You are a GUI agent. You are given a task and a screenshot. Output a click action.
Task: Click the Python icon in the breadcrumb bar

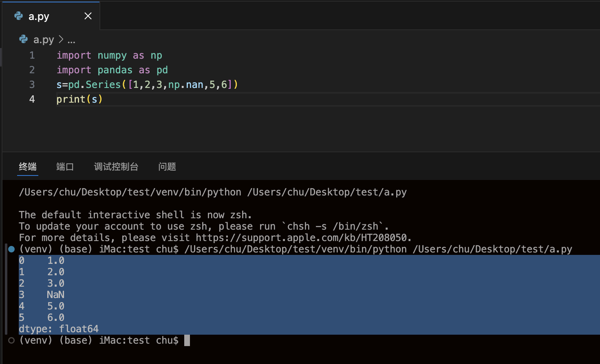[x=24, y=39]
